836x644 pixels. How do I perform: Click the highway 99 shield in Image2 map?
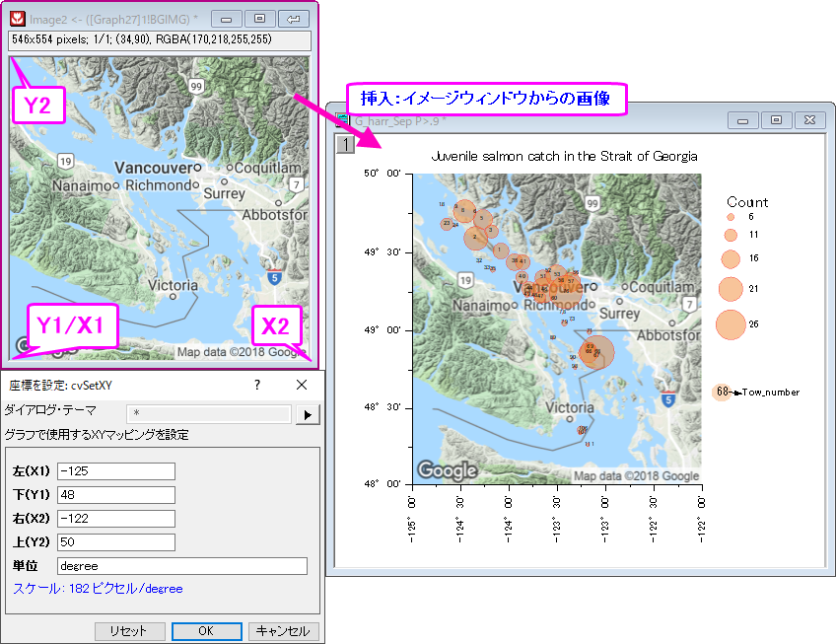coord(196,86)
